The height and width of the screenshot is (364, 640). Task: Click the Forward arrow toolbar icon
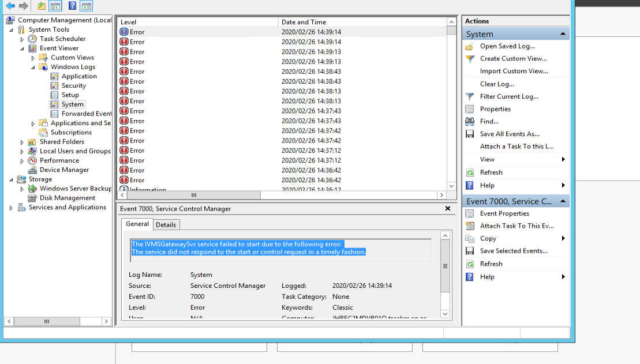tap(24, 6)
